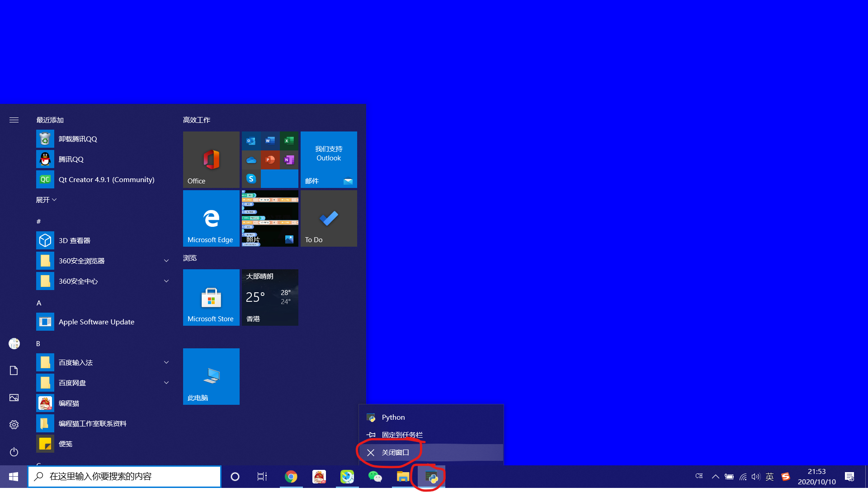Open File Explorer on the taskbar
Screen dimensions: 868x492
(403, 476)
